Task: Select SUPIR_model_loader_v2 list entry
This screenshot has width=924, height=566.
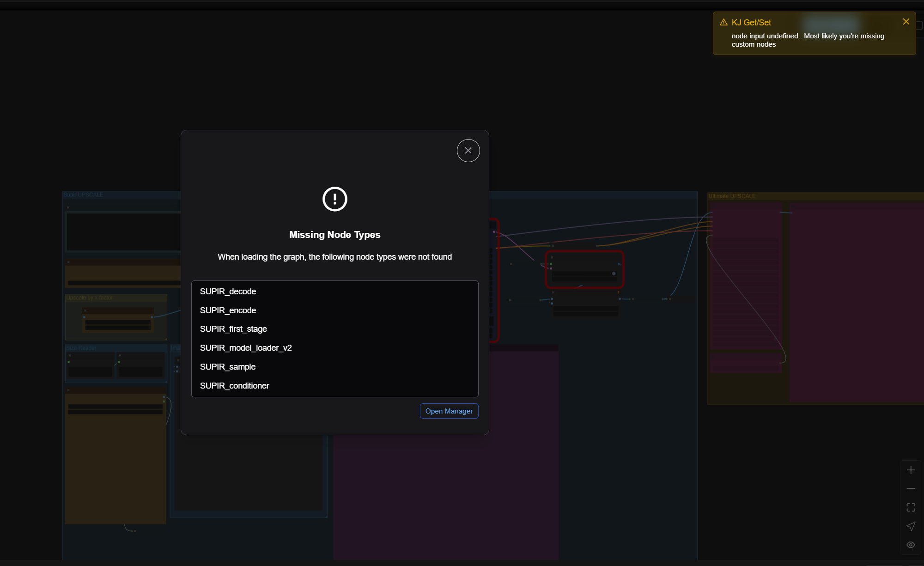Action: pos(246,348)
